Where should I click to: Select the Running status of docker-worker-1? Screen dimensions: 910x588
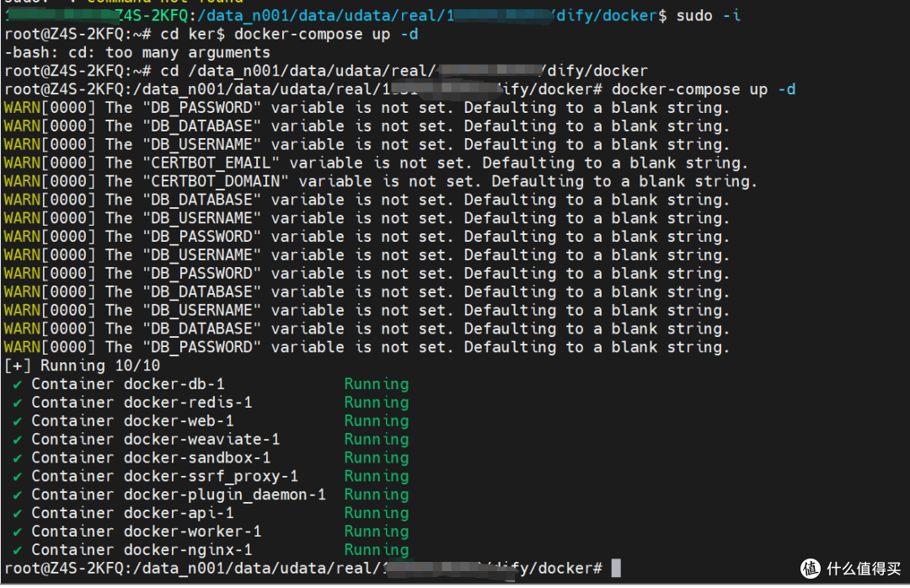[x=376, y=531]
